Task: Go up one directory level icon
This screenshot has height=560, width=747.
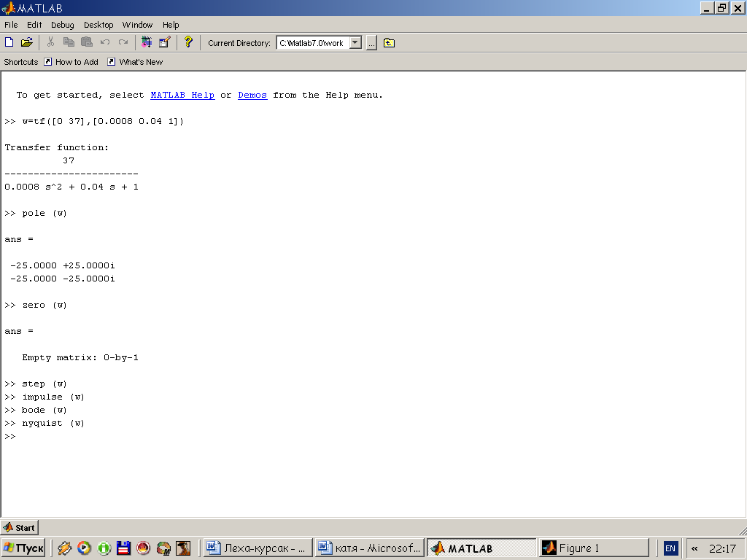Action: tap(390, 43)
